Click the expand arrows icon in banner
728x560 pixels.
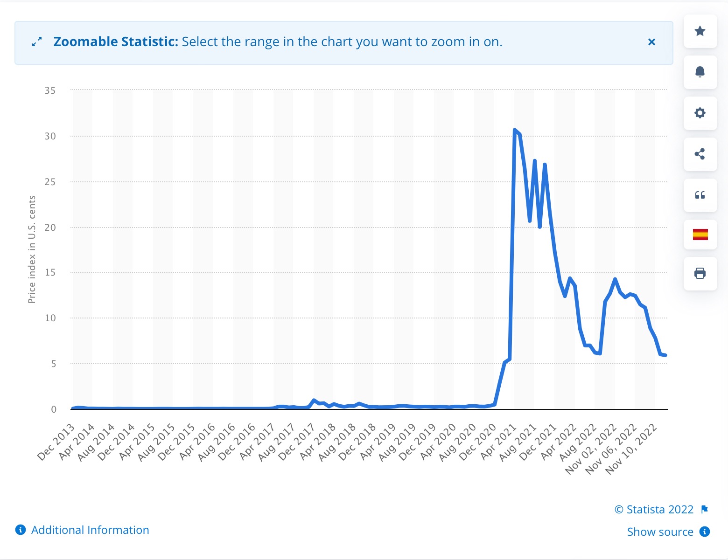[37, 42]
